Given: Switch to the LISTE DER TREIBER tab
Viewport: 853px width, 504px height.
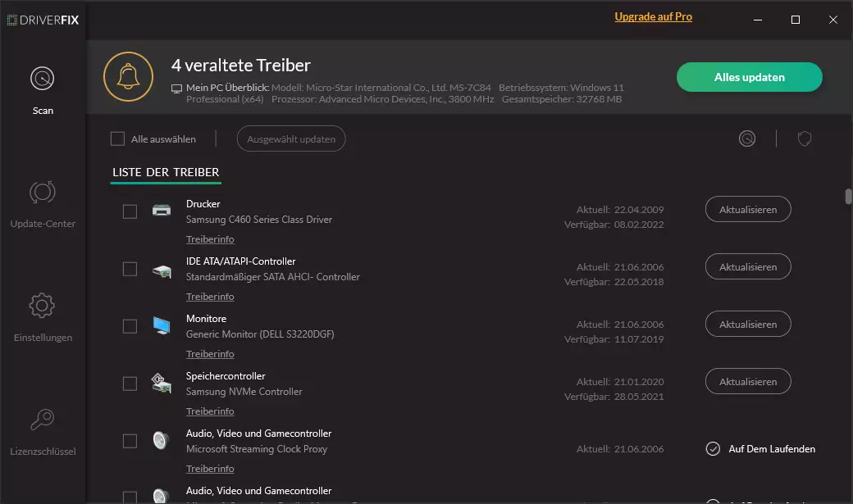Looking at the screenshot, I should coord(166,172).
